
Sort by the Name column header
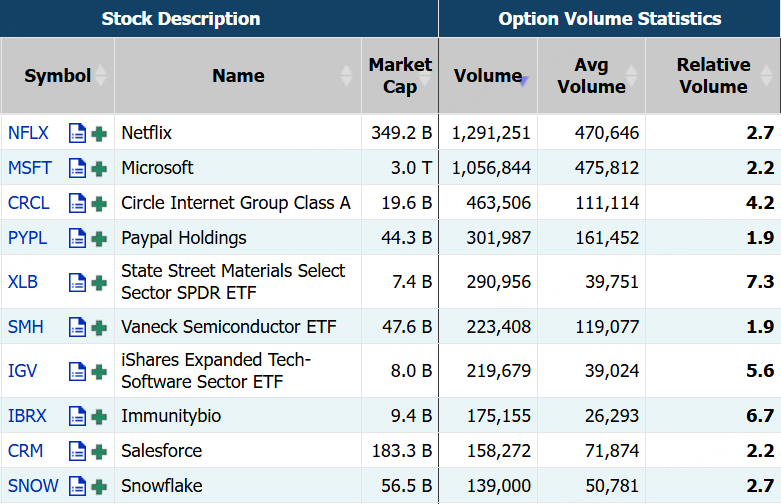point(238,76)
